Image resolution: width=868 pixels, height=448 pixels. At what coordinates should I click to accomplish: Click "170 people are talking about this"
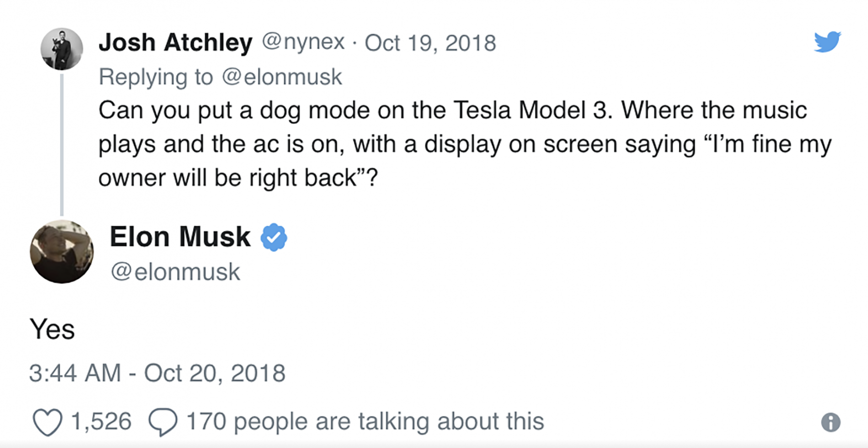point(365,421)
